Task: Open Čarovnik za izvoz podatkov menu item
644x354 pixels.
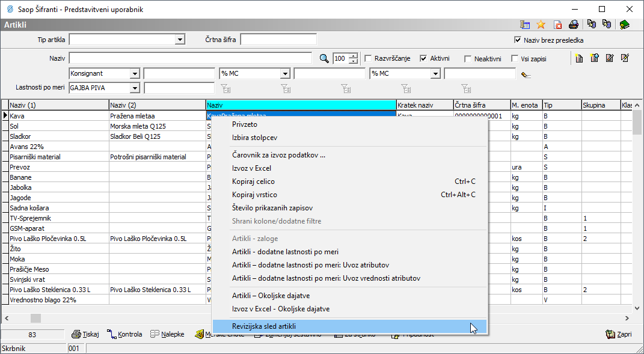Action: 349,155
